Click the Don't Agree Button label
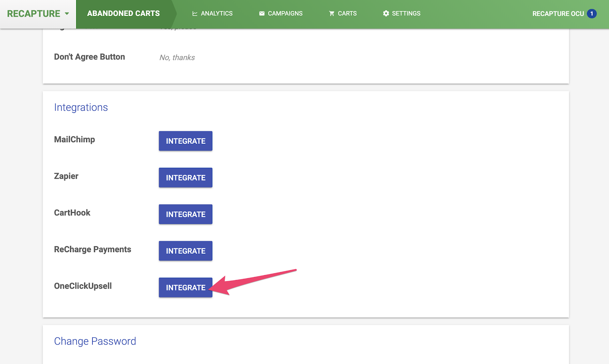This screenshot has width=609, height=364. click(x=89, y=57)
